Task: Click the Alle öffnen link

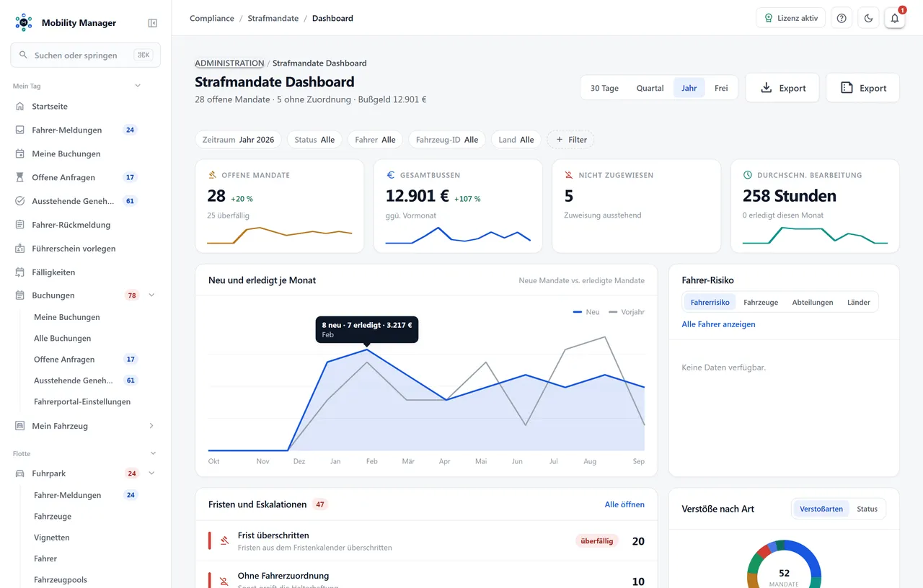Action: point(624,504)
